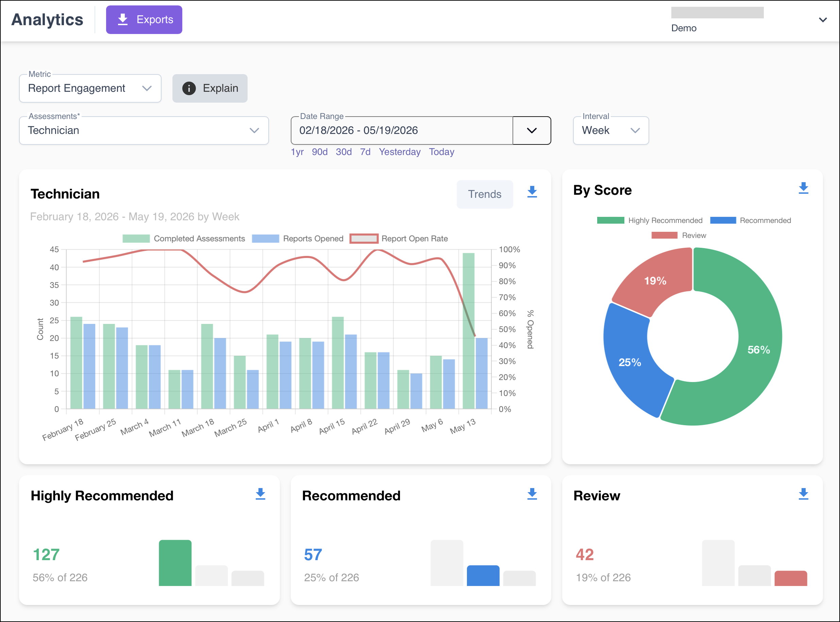Viewport: 840px width, 622px height.
Task: Toggle Report Open Rate legend series
Action: click(x=399, y=239)
